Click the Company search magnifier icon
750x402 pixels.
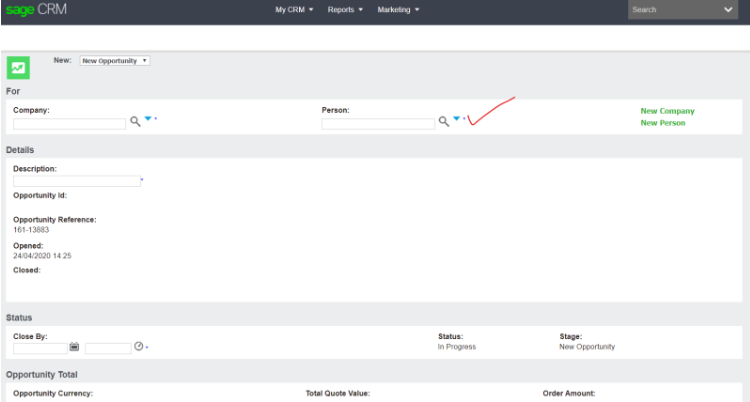pyautogui.click(x=135, y=121)
